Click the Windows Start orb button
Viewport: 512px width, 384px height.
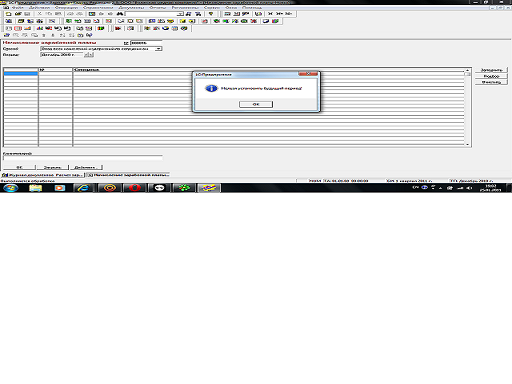[x=11, y=188]
